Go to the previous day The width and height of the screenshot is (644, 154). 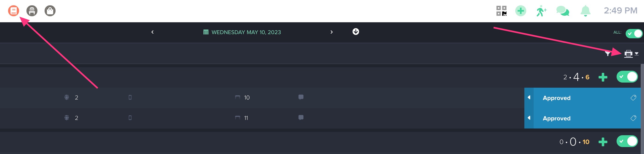(152, 32)
